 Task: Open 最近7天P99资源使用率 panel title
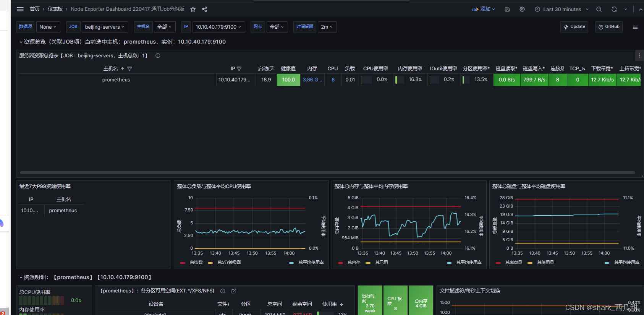45,187
